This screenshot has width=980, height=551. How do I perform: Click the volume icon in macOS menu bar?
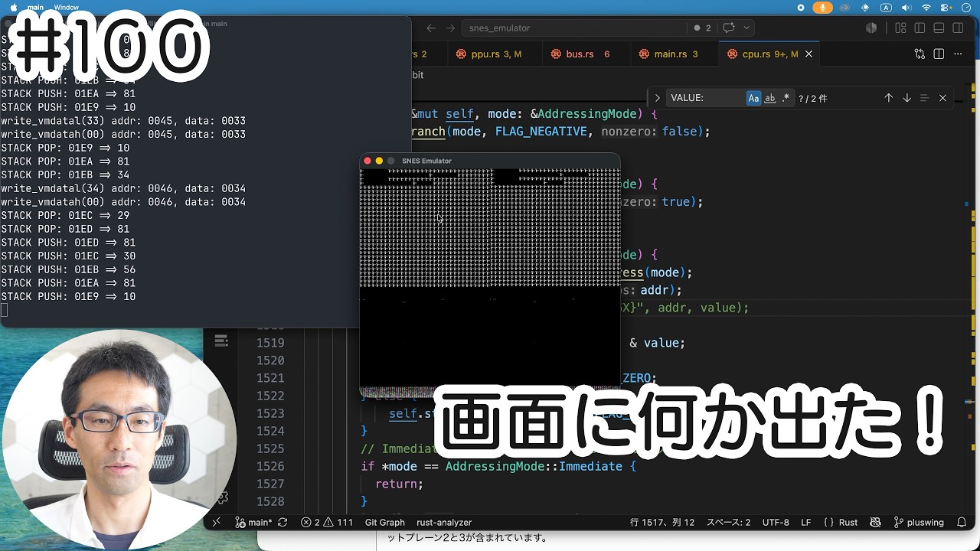906,8
